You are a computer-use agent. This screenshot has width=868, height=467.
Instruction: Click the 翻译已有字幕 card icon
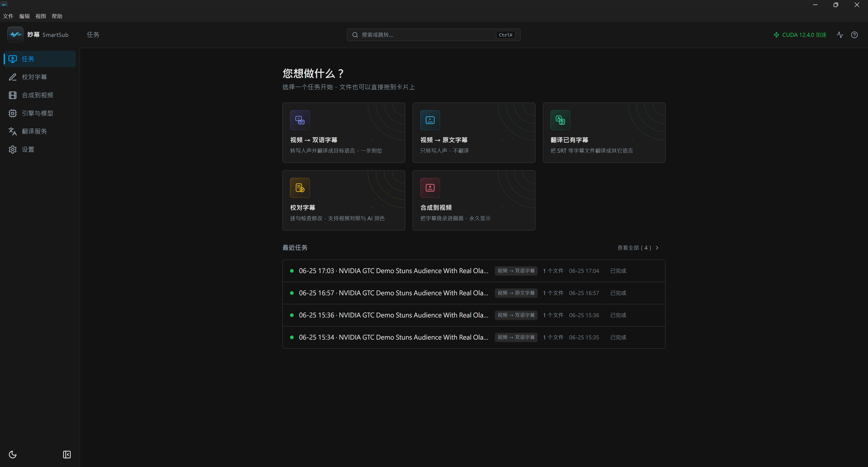coord(560,120)
